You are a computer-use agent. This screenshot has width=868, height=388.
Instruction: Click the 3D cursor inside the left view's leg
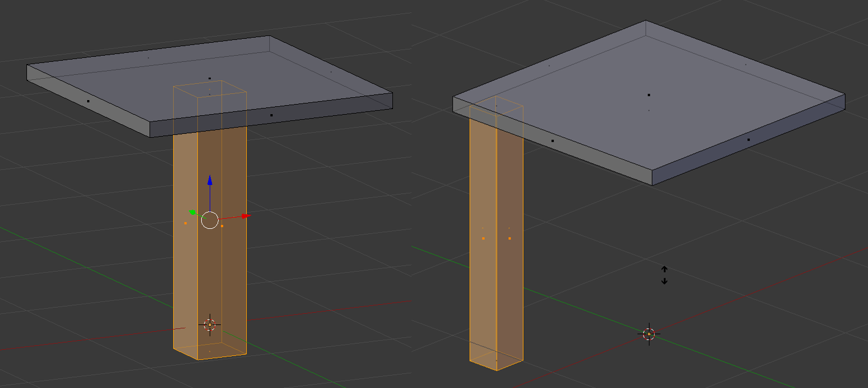click(x=210, y=324)
